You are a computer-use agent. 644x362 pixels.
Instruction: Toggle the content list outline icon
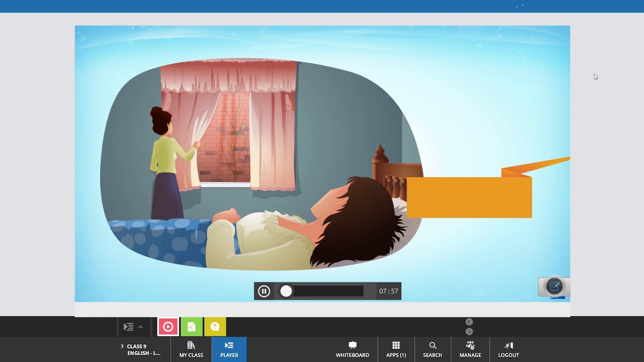tap(128, 327)
